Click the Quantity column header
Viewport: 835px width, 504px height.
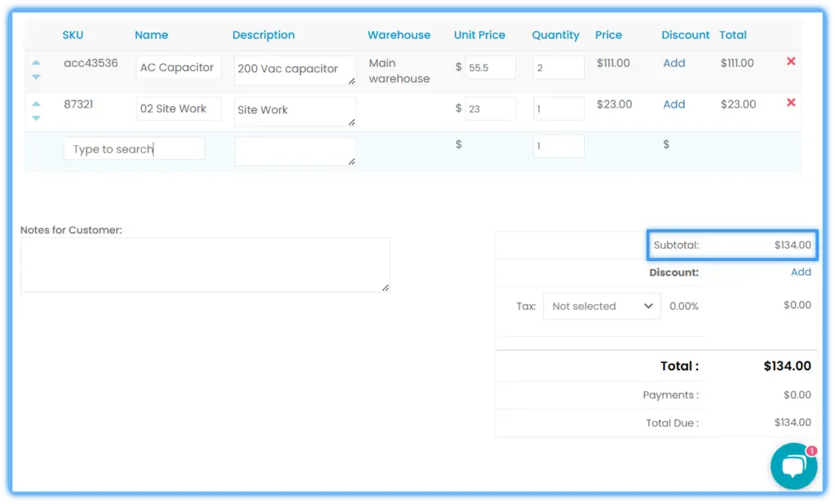(555, 35)
